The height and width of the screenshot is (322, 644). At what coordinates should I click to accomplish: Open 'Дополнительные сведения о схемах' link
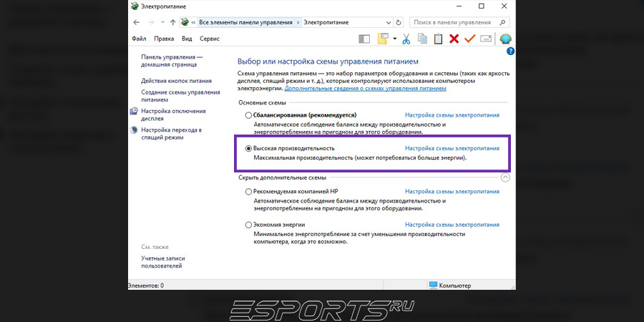365,88
